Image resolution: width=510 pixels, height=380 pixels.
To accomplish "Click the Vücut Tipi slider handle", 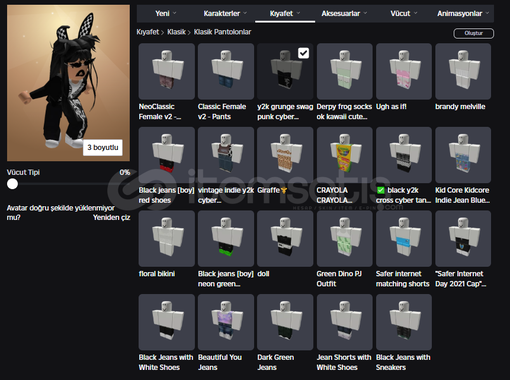I will [x=12, y=184].
